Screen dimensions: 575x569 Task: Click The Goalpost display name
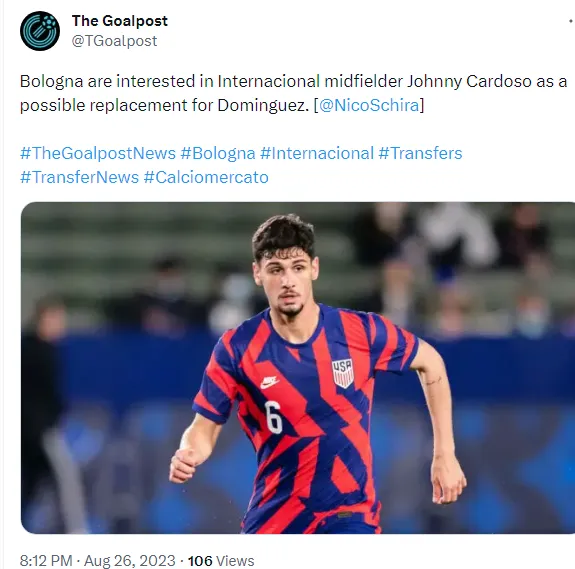point(120,21)
